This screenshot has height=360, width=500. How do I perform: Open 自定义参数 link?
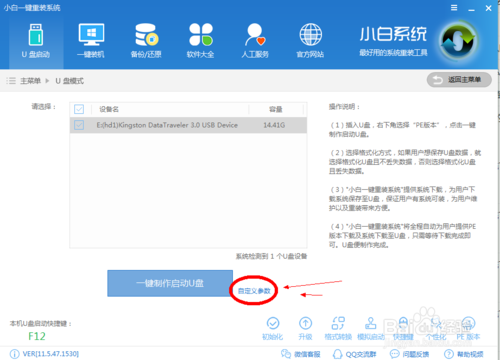click(x=254, y=291)
